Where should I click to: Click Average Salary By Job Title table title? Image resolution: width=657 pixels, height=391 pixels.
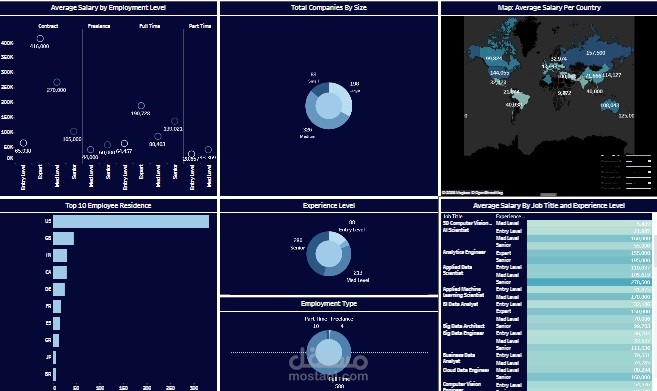pos(549,205)
